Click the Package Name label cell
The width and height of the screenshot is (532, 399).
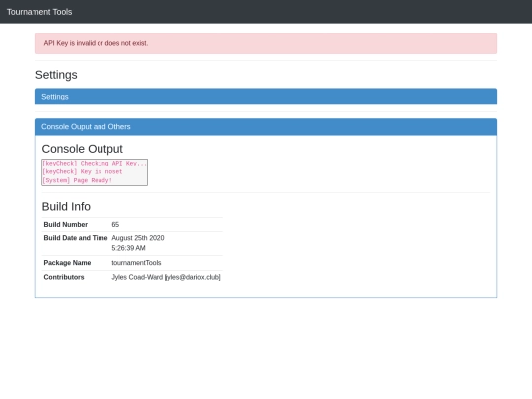point(76,263)
